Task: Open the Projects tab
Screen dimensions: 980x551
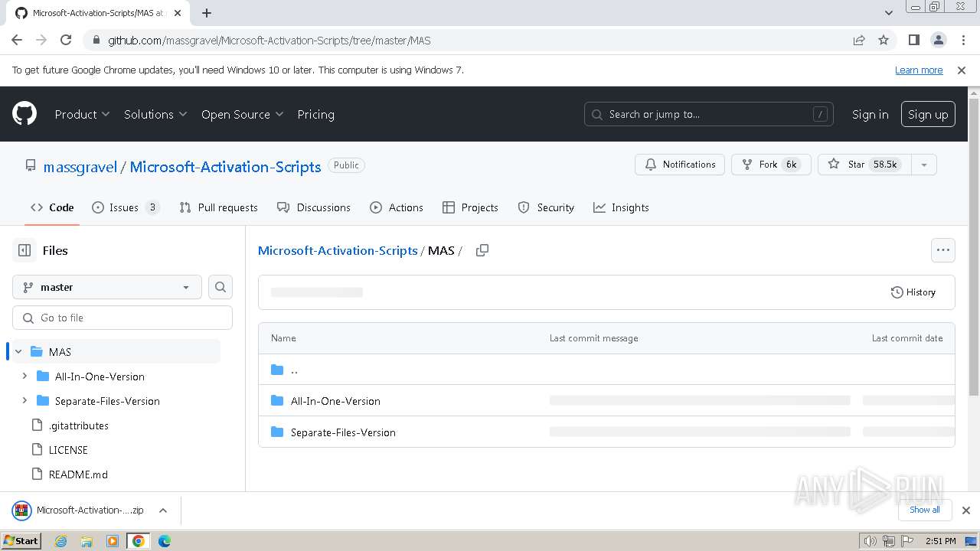Action: coord(471,207)
